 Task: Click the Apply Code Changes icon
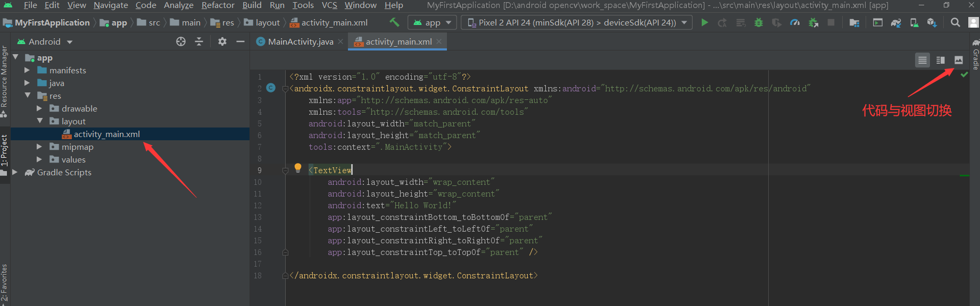(741, 22)
